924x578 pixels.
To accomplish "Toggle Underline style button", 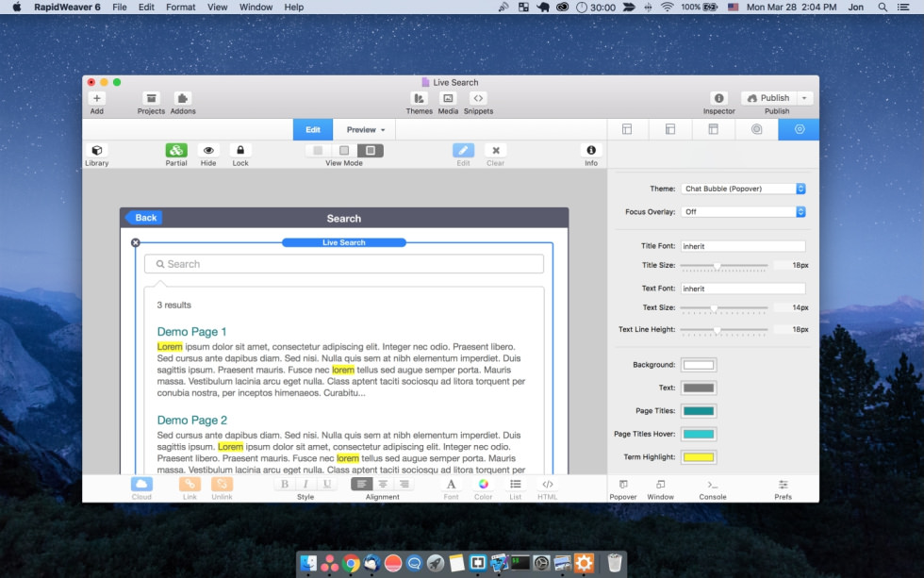I will click(326, 485).
